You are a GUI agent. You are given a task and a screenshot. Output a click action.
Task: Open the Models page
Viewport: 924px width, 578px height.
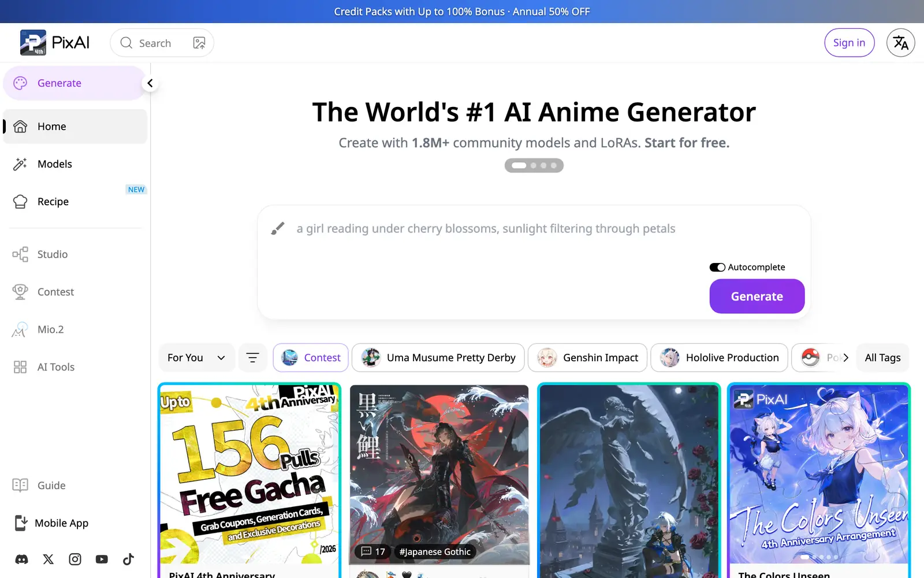click(x=75, y=164)
